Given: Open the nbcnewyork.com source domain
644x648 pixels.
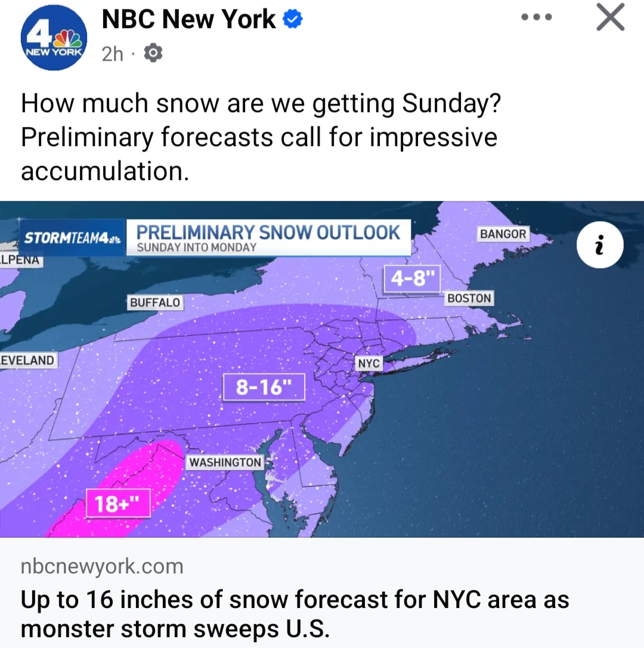Looking at the screenshot, I should [x=102, y=566].
